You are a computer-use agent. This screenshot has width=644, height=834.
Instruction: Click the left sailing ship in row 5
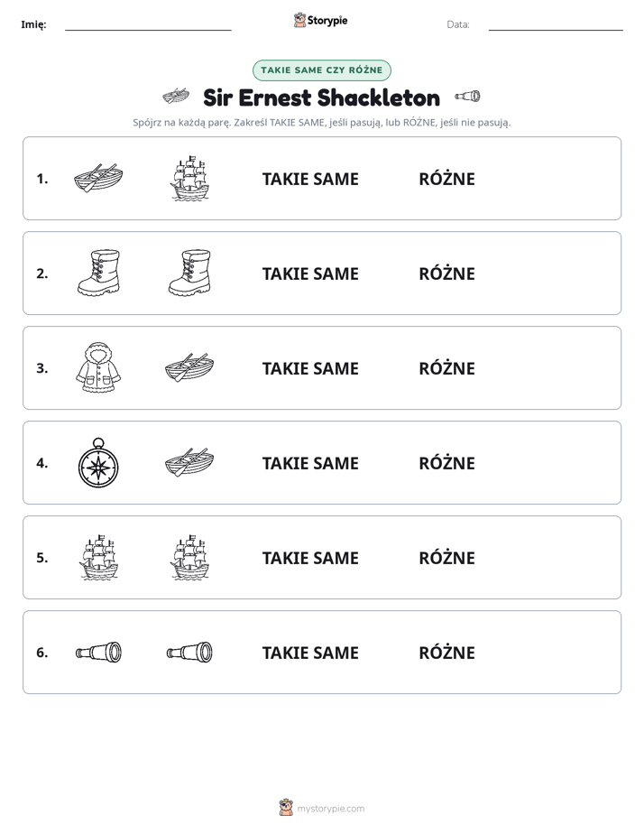point(99,558)
